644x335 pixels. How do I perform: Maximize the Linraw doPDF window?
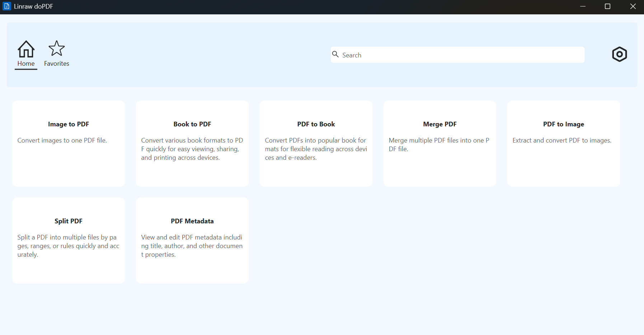(x=607, y=6)
